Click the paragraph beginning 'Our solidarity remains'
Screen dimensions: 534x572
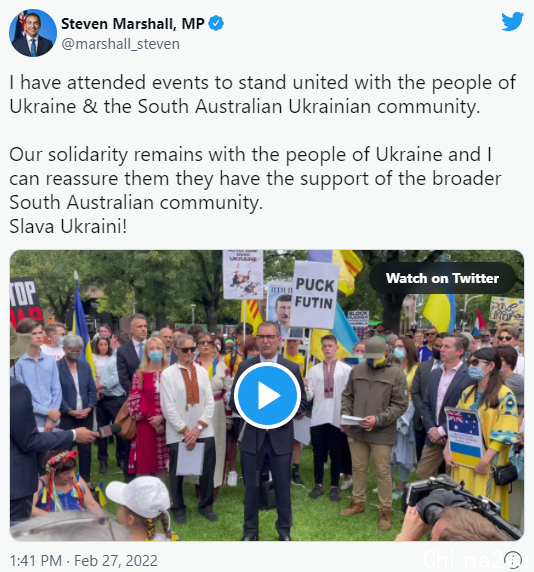click(255, 178)
